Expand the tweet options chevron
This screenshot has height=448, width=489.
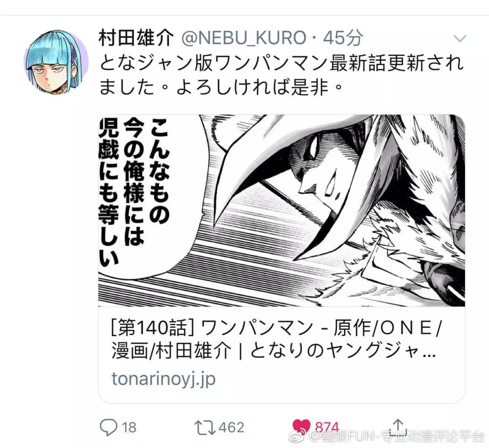click(460, 39)
